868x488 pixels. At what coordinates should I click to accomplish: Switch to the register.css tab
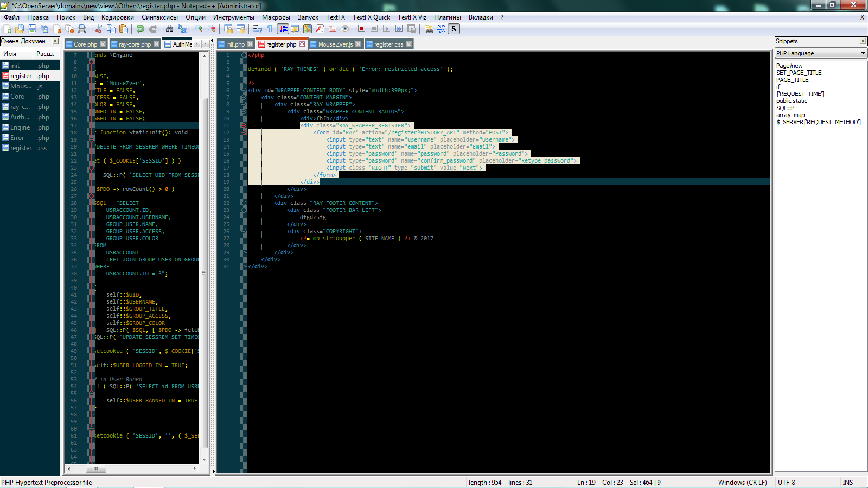coord(388,44)
